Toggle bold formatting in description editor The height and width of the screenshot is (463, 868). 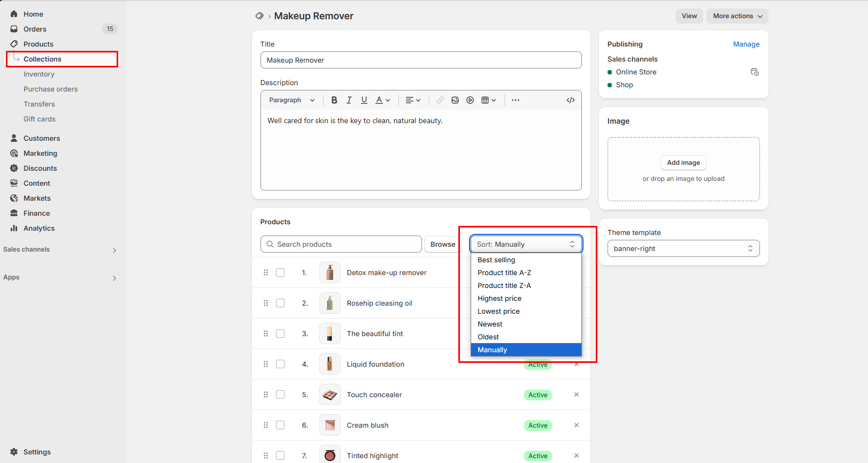coord(334,100)
